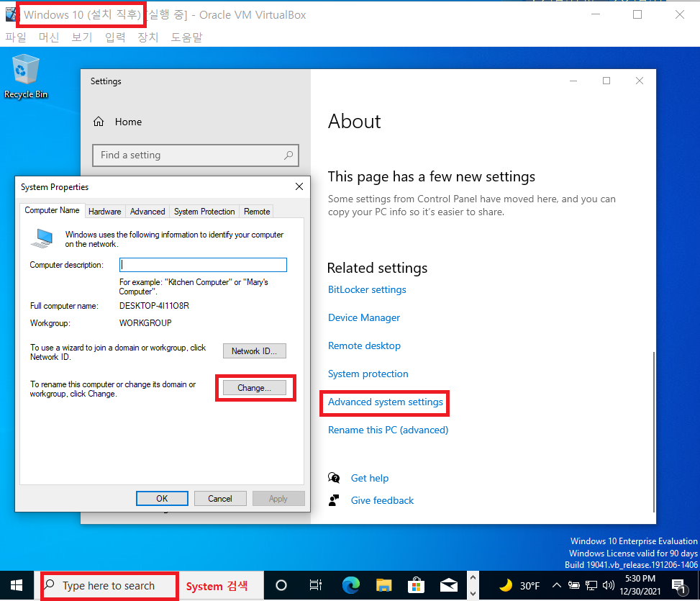Click the Get help link text

[370, 478]
